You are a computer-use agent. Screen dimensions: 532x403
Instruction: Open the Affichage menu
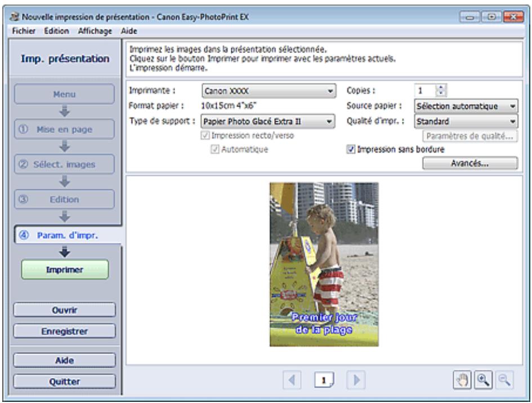pyautogui.click(x=95, y=31)
